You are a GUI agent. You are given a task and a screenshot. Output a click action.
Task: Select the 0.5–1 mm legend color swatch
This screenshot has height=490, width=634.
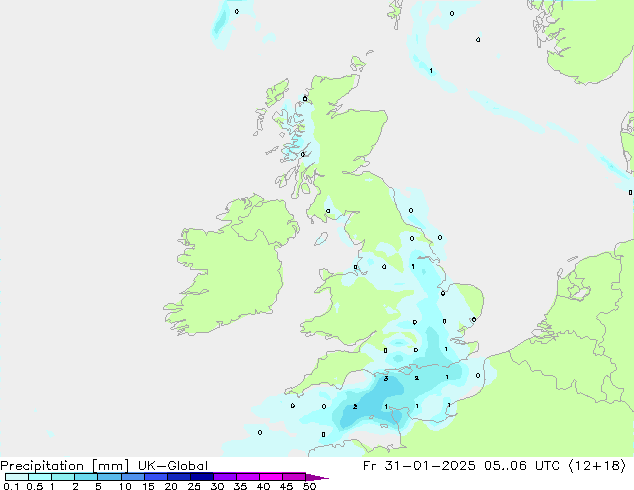coord(40,477)
